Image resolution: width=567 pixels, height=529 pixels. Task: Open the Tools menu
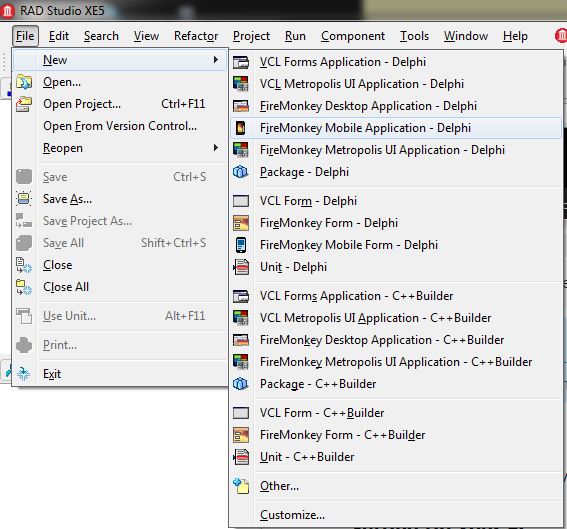click(414, 36)
